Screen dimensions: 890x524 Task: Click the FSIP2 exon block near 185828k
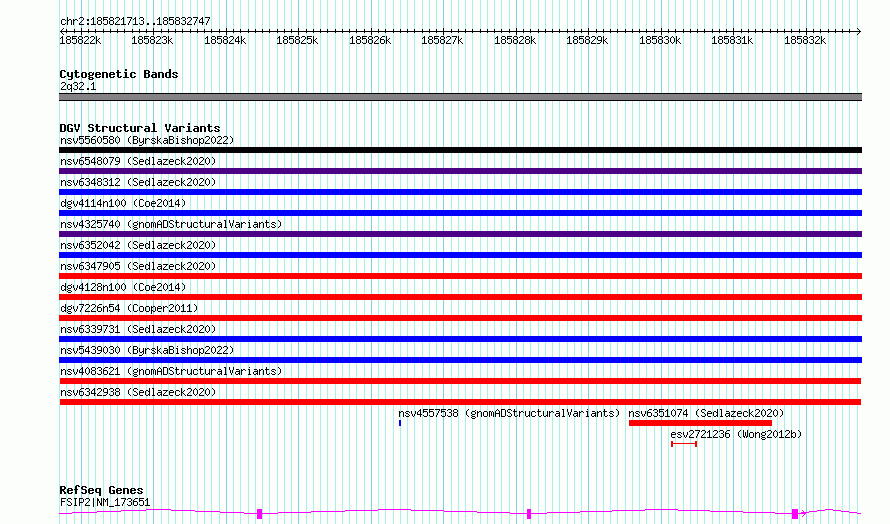point(529,514)
